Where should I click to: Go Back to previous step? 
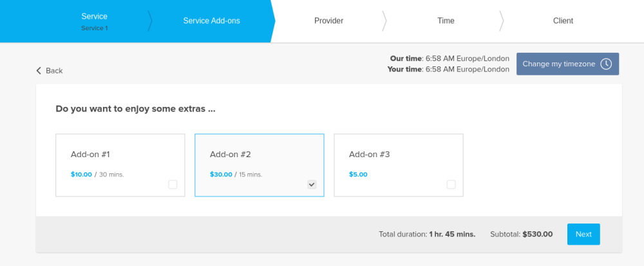pyautogui.click(x=50, y=70)
